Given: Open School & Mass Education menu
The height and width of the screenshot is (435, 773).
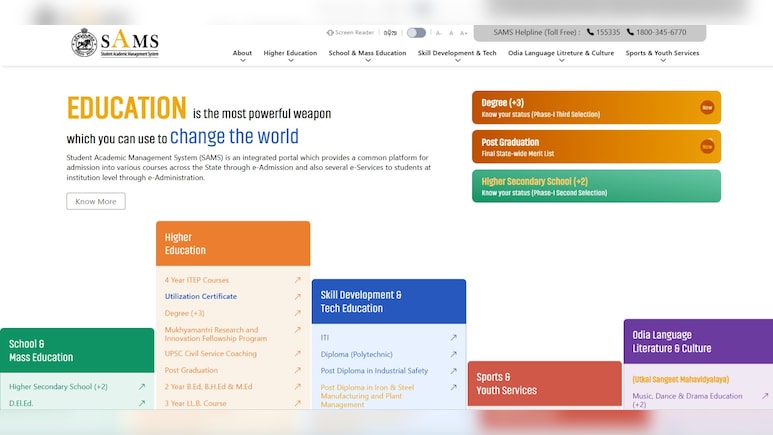Looking at the screenshot, I should coord(367,56).
